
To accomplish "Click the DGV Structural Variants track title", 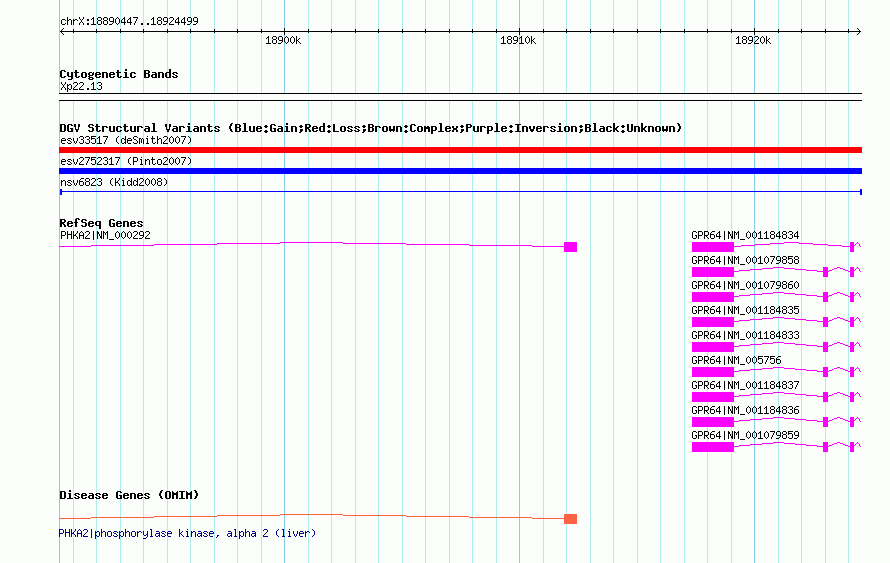I will point(371,128).
